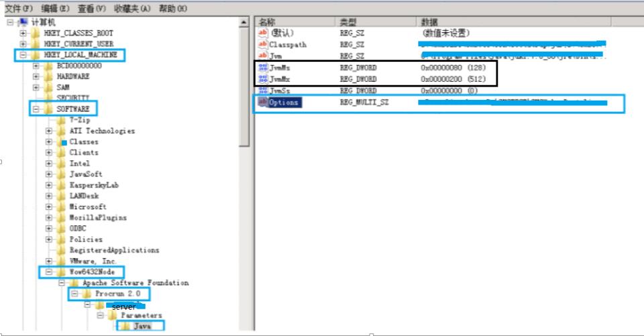644x336 pixels.
Task: Click the tree pane scrollbar up arrow
Action: point(244,22)
